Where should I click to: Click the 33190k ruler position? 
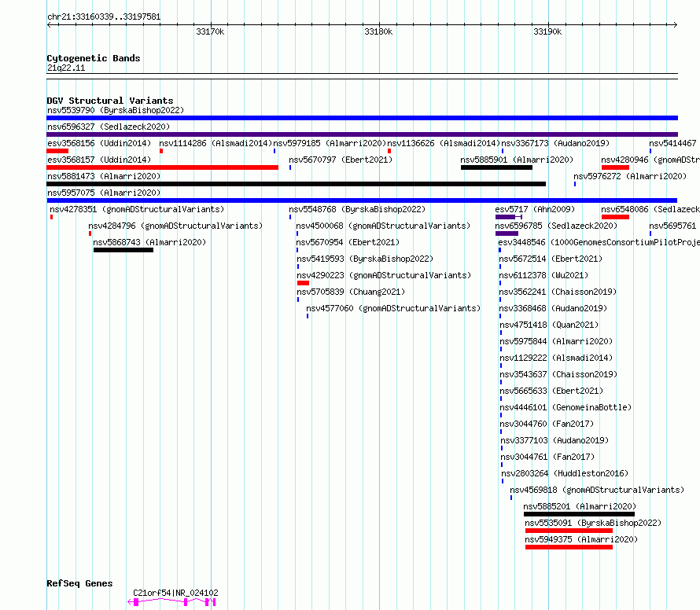tap(547, 31)
